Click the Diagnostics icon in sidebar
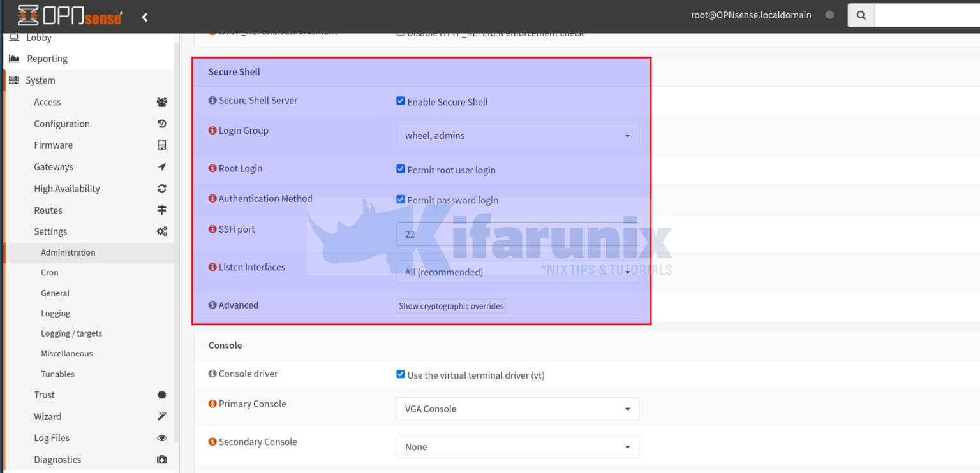This screenshot has height=473, width=980. tap(161, 459)
